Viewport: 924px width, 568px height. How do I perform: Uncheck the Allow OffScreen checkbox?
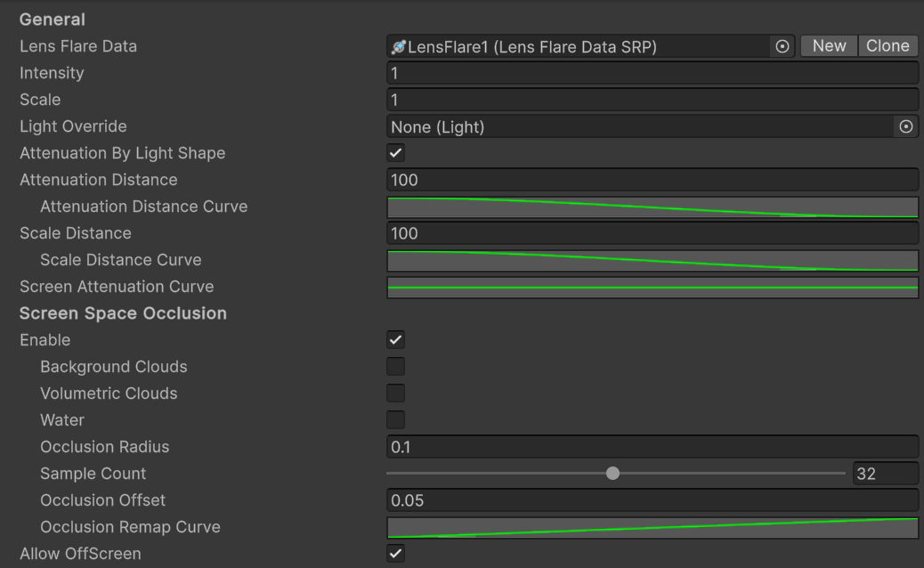(x=396, y=554)
